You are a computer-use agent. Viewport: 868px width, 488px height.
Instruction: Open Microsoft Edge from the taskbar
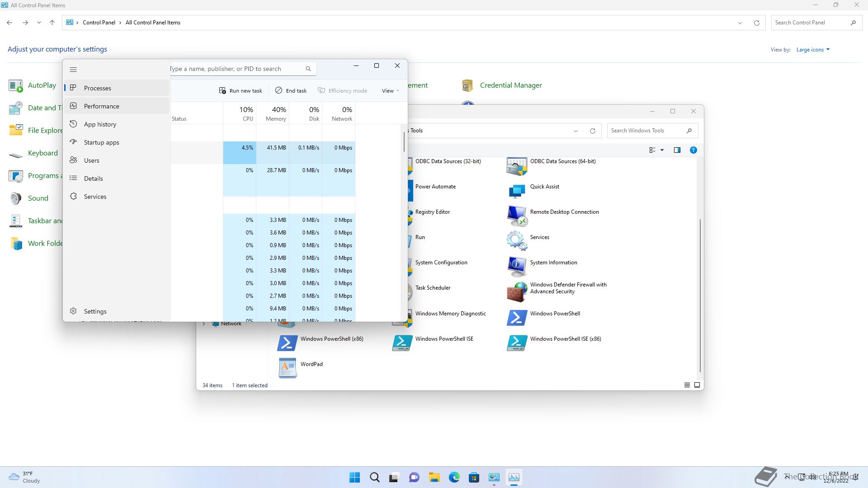pyautogui.click(x=454, y=477)
